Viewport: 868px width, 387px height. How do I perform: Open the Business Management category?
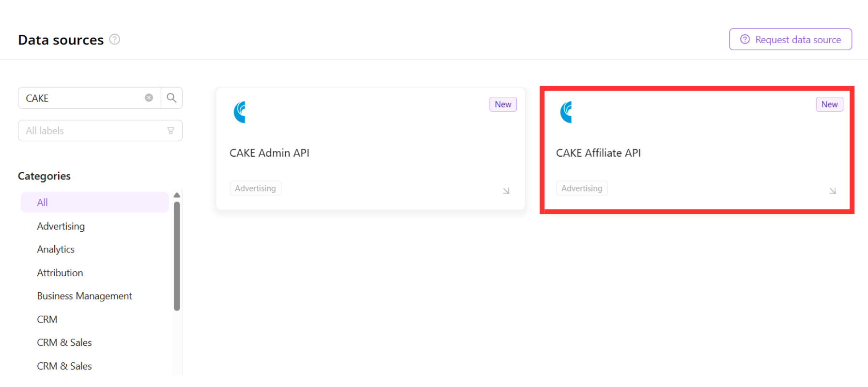(x=84, y=296)
